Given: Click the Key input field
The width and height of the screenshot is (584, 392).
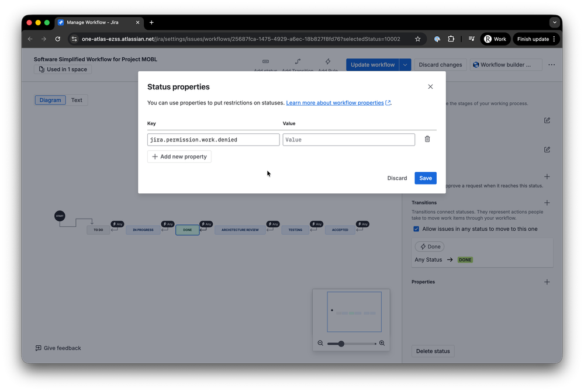Looking at the screenshot, I should click(213, 140).
